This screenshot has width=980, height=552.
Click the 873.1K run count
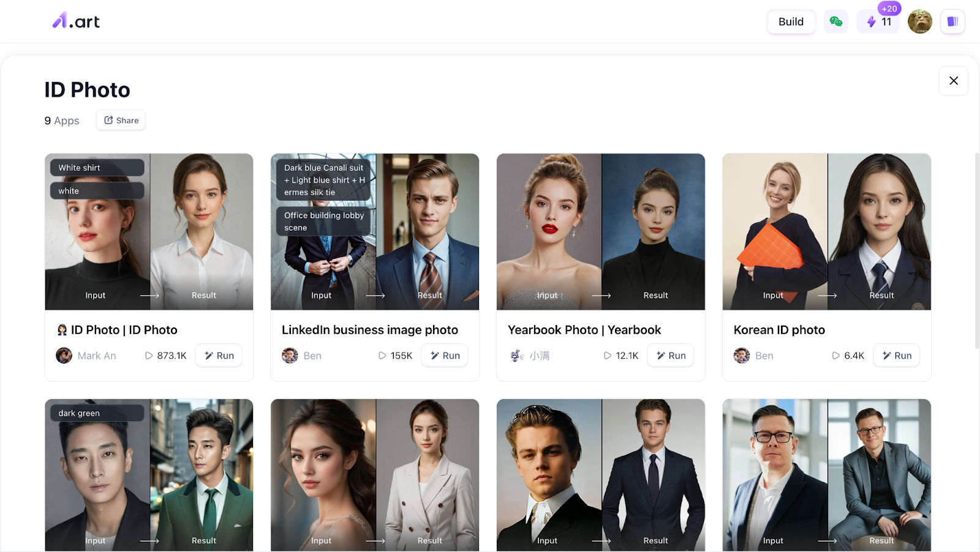pos(166,356)
